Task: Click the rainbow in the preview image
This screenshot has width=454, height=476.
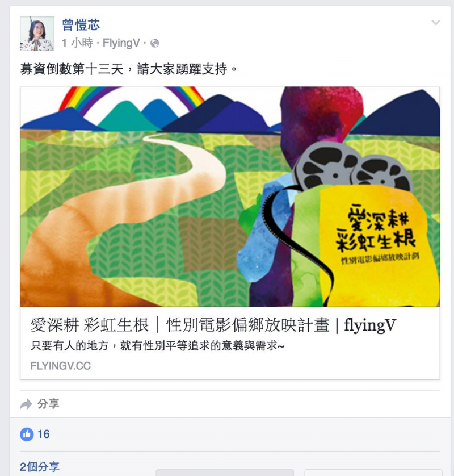Action: tap(132, 99)
